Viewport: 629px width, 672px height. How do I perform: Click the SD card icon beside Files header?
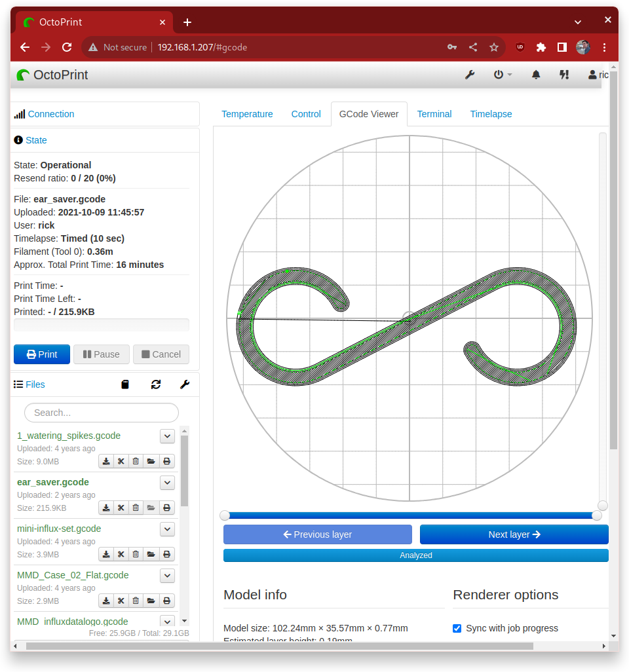(124, 384)
